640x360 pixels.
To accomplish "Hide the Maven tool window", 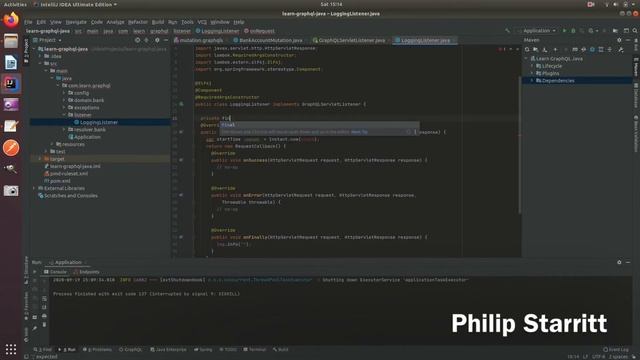I will [628, 40].
